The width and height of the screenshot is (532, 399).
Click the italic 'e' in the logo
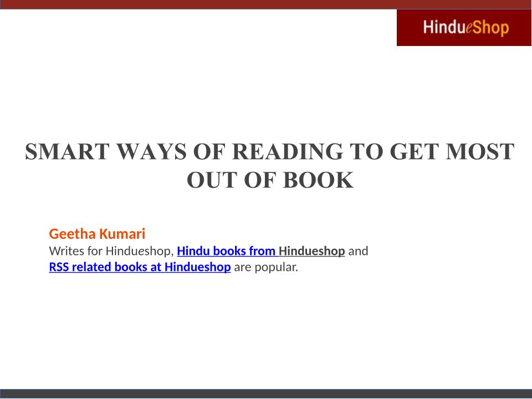[x=469, y=29]
